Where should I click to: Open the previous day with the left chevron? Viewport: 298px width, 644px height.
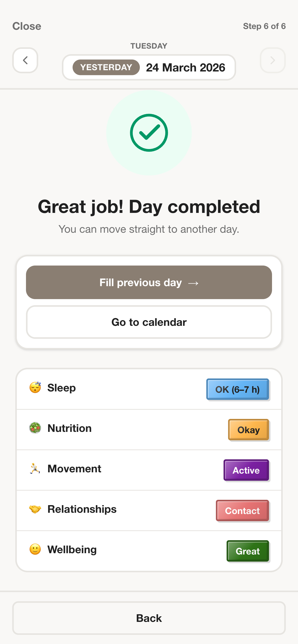[x=25, y=61]
